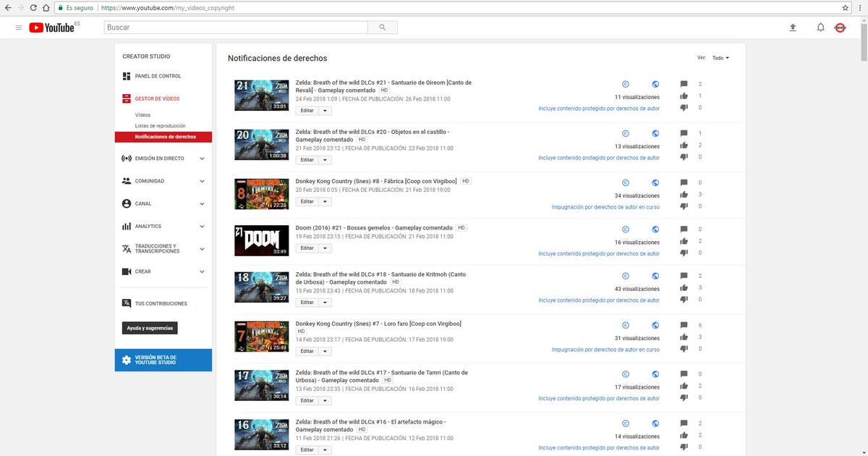This screenshot has width=868, height=456.
Task: Click the browser back arrow
Action: [7, 7]
